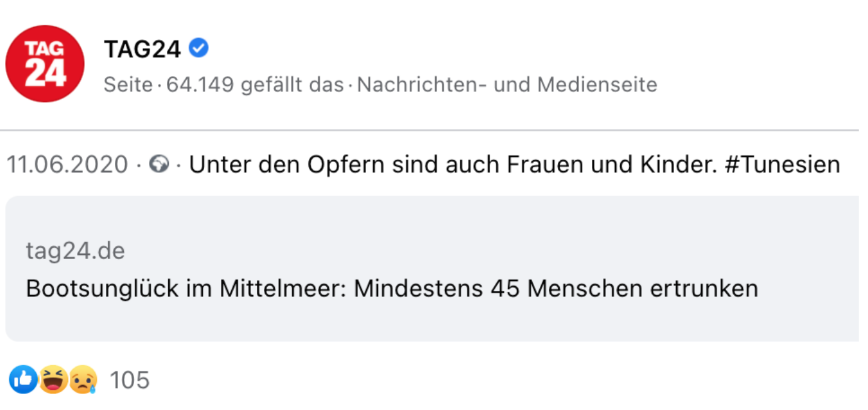Screen dimensions: 868x410
Task: Click the words Mindestens 45 Menschen ertrunken
Action: click(x=556, y=289)
